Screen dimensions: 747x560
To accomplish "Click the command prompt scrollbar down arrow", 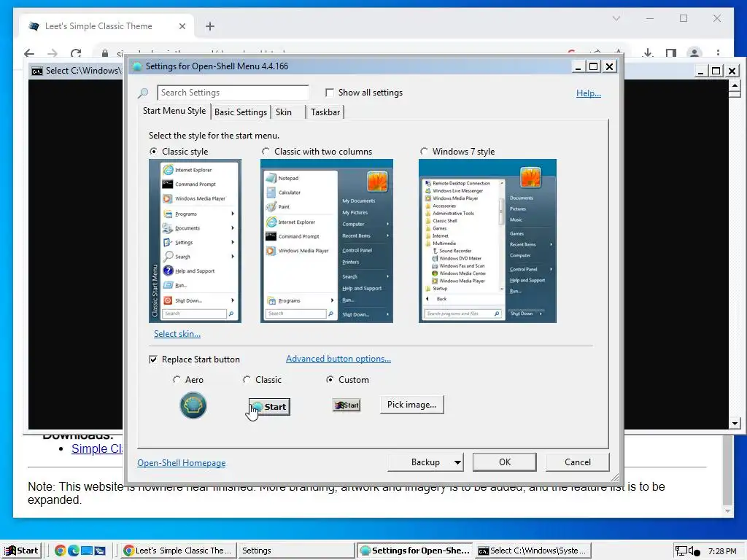I will coord(735,423).
